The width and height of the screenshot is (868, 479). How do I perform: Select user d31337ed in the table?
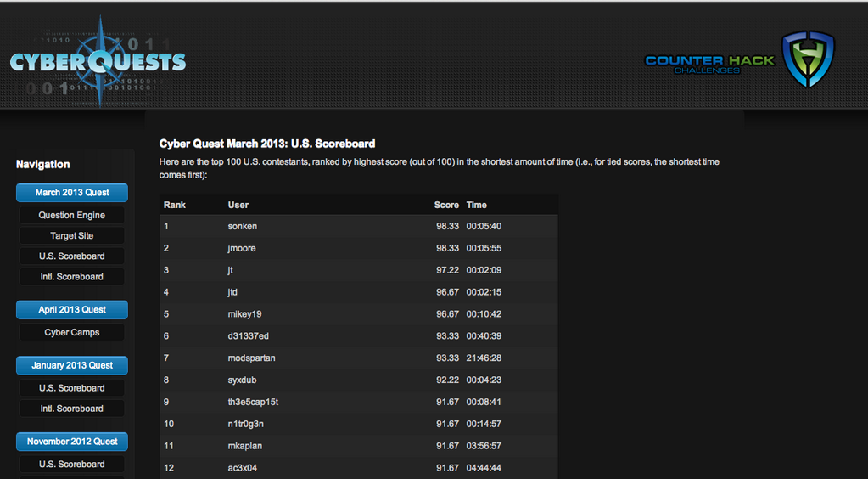(248, 336)
